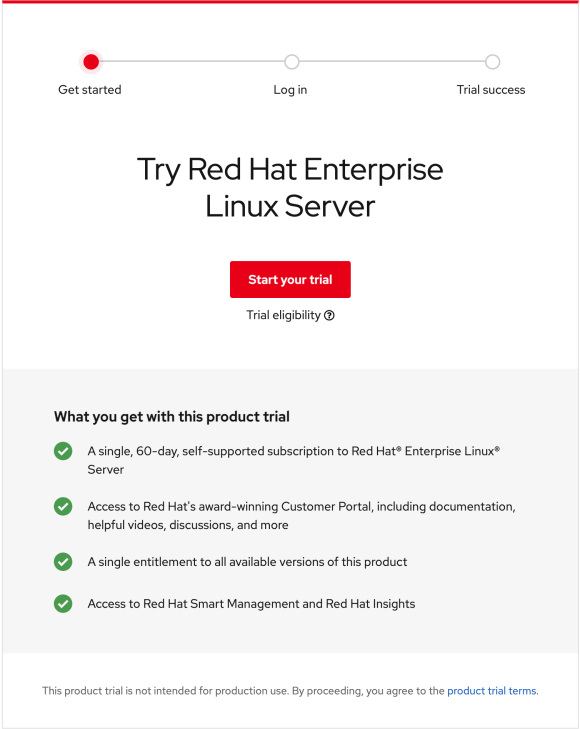Click the not intended for production use disclaimer
Viewport: 580px width, 729px height.
click(290, 691)
